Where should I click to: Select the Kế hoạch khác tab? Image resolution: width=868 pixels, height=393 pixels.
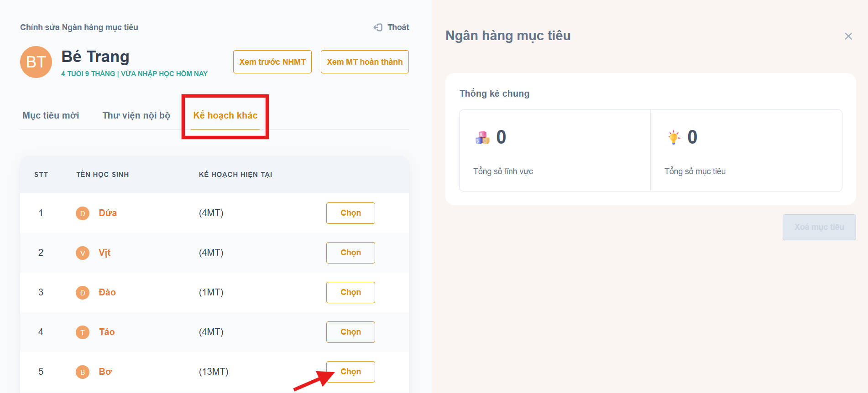[225, 115]
